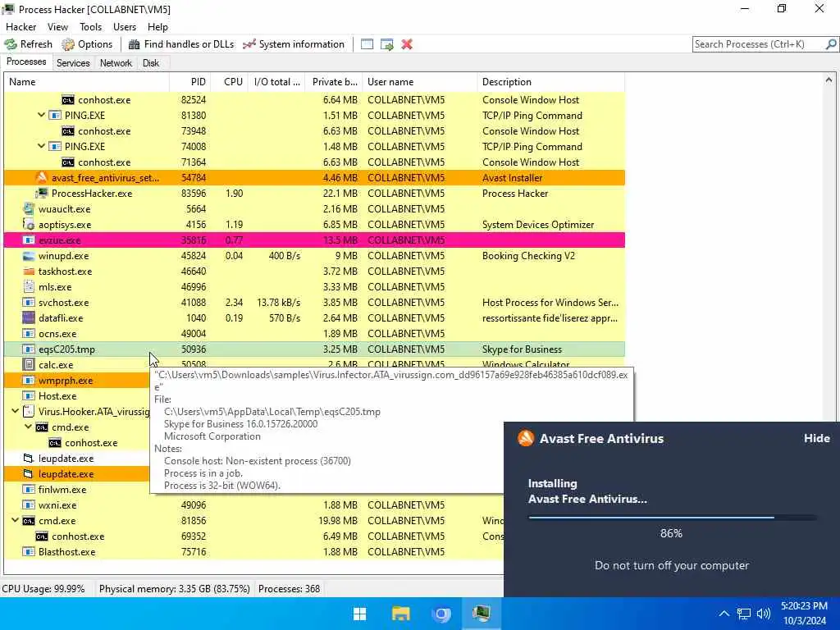The width and height of the screenshot is (840, 630).
Task: Open the Tools menu
Action: point(90,27)
